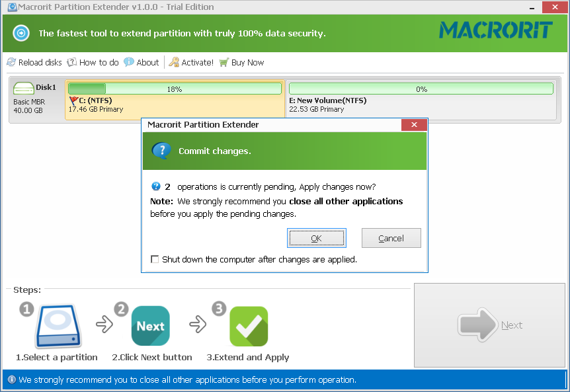Click the 'close all other applications' bold text
This screenshot has height=392, width=570.
click(346, 201)
